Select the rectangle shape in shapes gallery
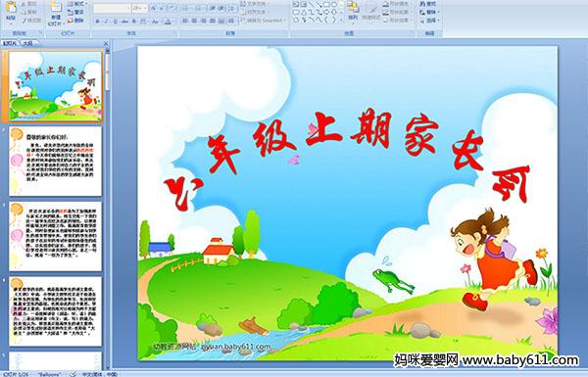 tap(326, 5)
